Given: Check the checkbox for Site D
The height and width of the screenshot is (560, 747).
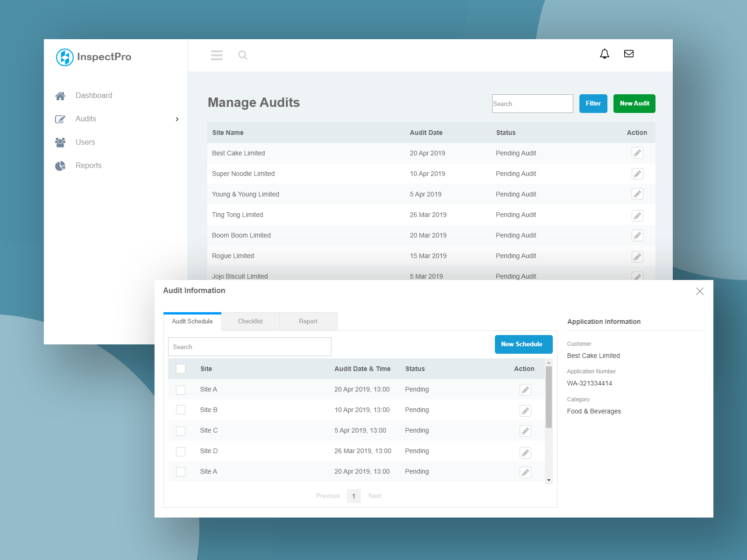Looking at the screenshot, I should click(x=181, y=451).
